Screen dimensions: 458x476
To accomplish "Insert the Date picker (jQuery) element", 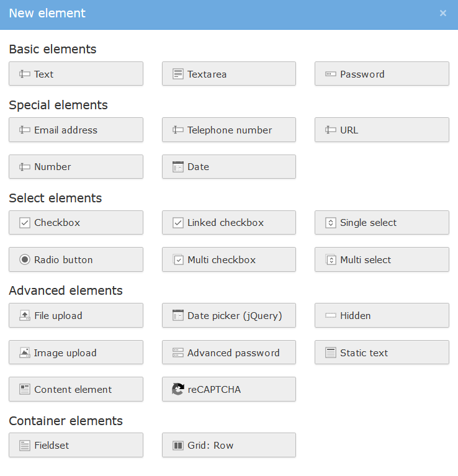I will point(229,316).
